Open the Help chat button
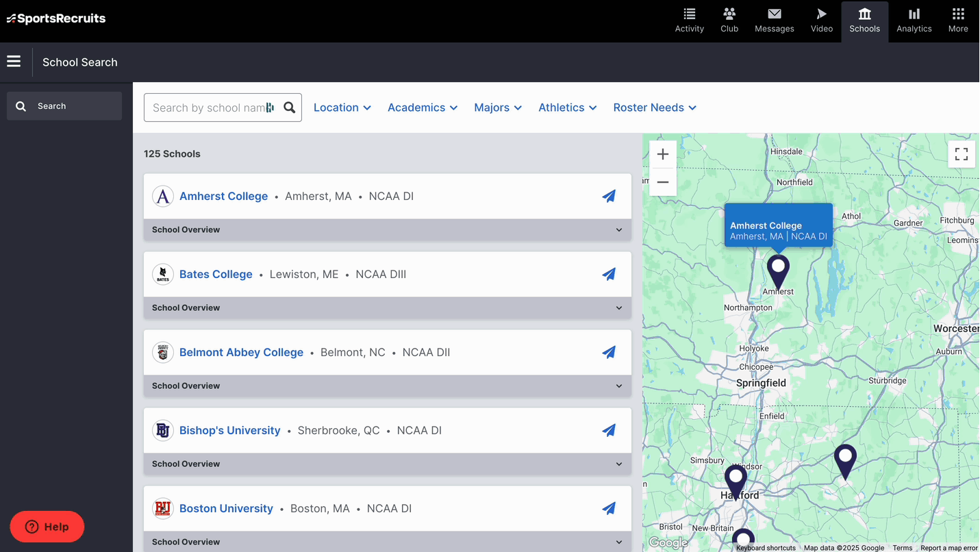980x552 pixels. [47, 527]
